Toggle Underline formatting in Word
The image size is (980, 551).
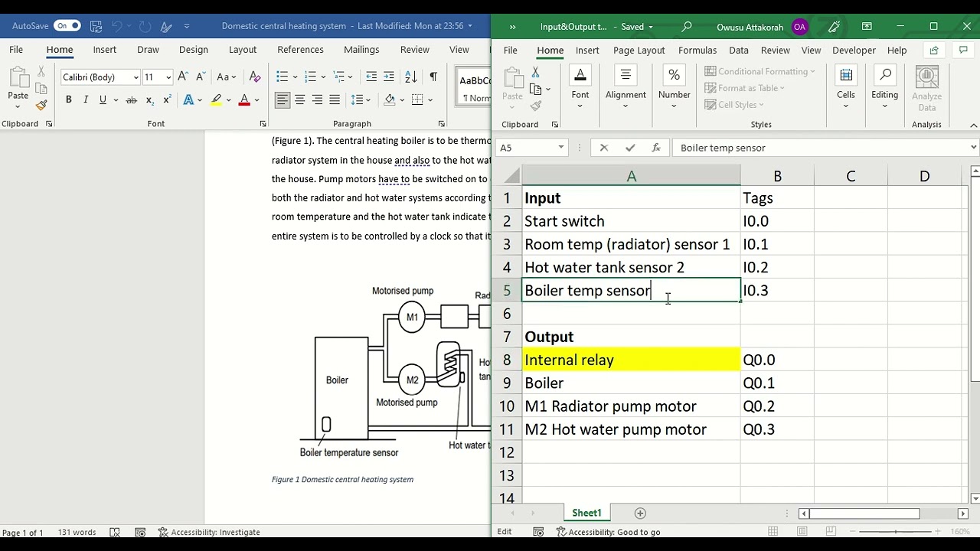coord(103,99)
